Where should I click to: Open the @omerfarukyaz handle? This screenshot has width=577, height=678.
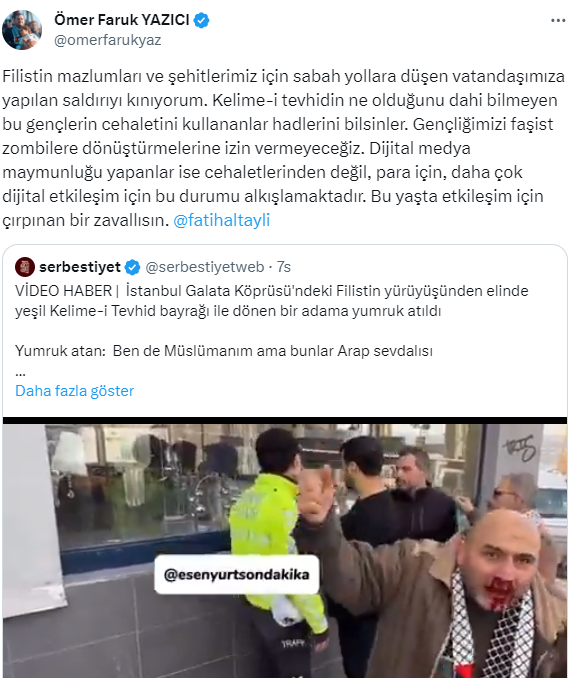(107, 40)
